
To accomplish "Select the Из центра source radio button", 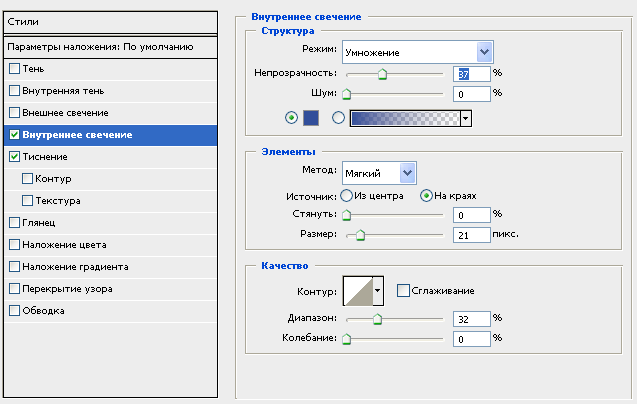I will tap(347, 195).
